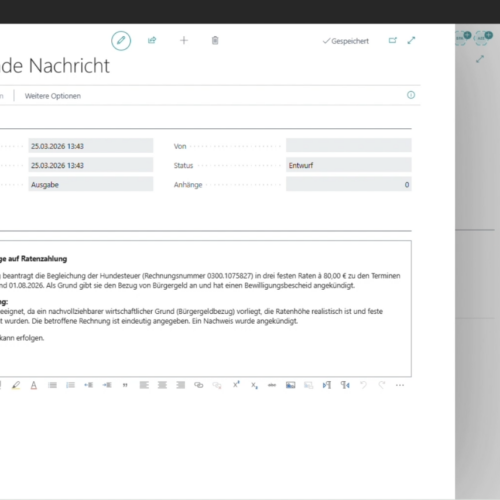
Task: Open Weitere Optionen menu
Action: coord(53,96)
